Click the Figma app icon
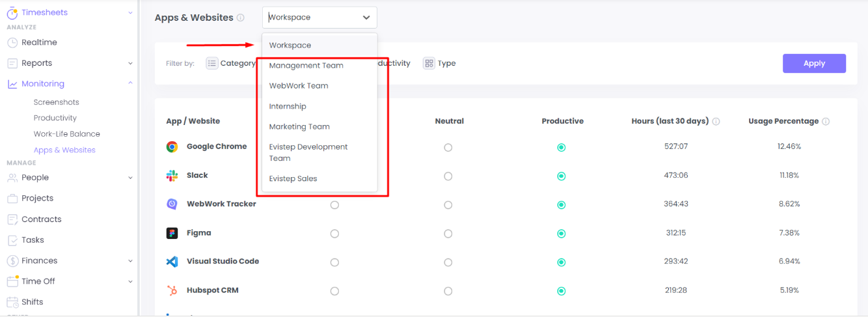Image resolution: width=868 pixels, height=317 pixels. tap(172, 233)
